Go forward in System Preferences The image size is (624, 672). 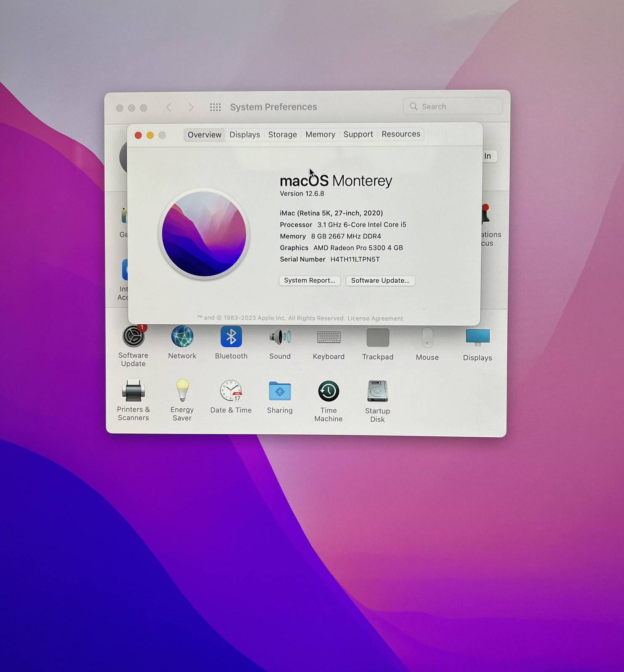[x=191, y=108]
